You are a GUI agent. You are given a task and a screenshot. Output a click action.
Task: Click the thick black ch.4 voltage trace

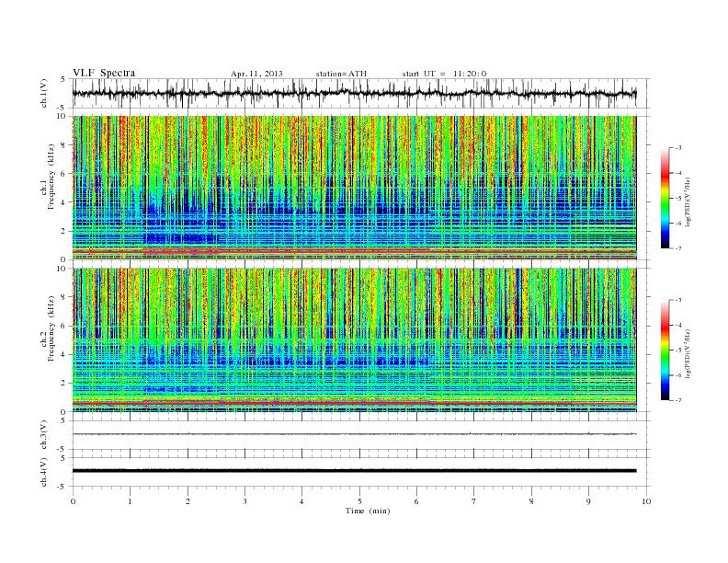(354, 471)
